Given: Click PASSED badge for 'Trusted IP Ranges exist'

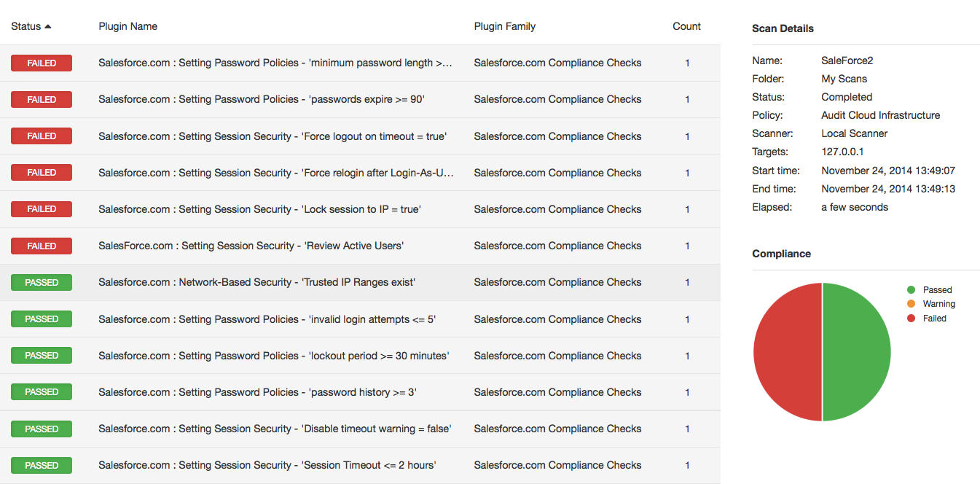Looking at the screenshot, I should (x=42, y=282).
